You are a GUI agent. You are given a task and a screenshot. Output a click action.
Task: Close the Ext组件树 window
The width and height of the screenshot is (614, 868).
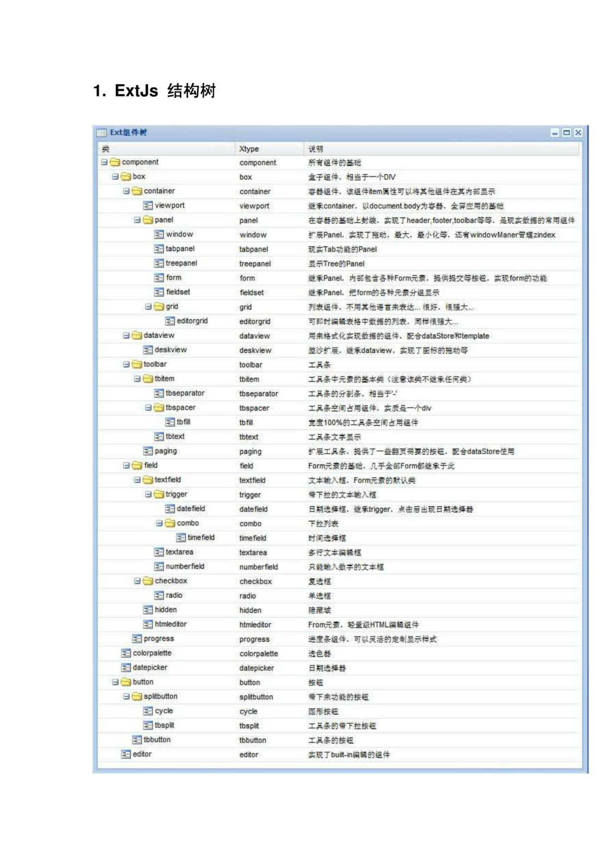[x=578, y=133]
